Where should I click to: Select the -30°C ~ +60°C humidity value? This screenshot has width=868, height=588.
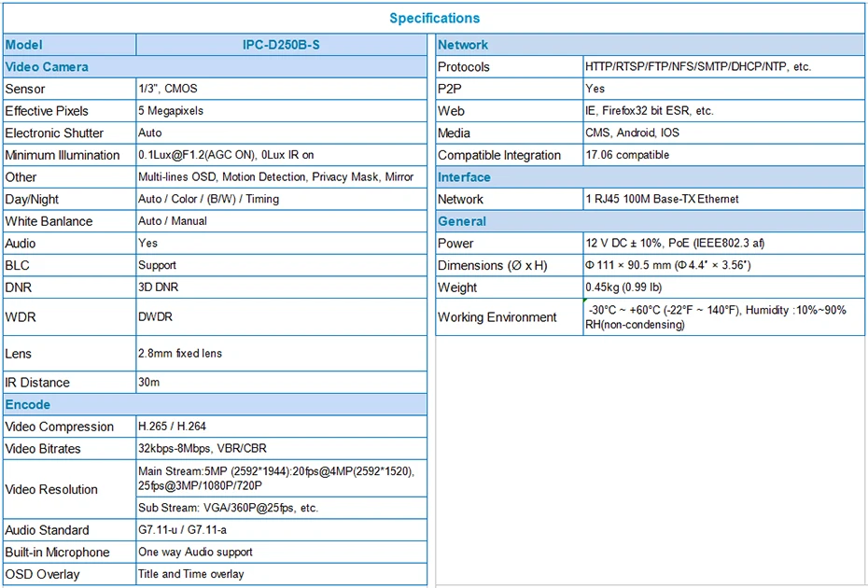[716, 317]
